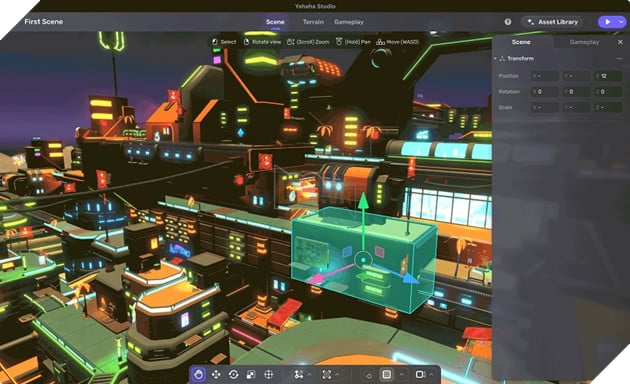Click the blue Z-axis gizmo arrow
Image resolution: width=630 pixels, height=384 pixels.
tap(411, 278)
